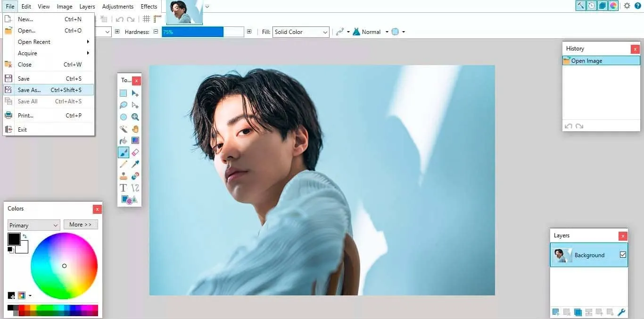Image resolution: width=644 pixels, height=319 pixels.
Task: Click the More >> button
Action: tap(81, 225)
